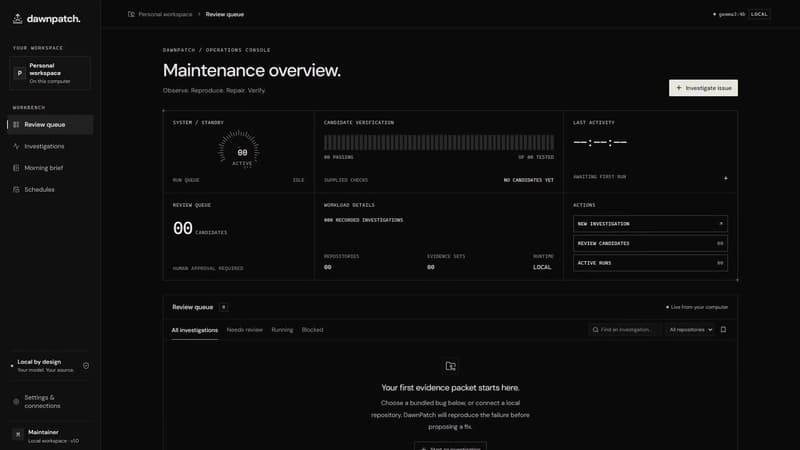Switch to Running tab
This screenshot has width=800, height=450.
tap(282, 330)
